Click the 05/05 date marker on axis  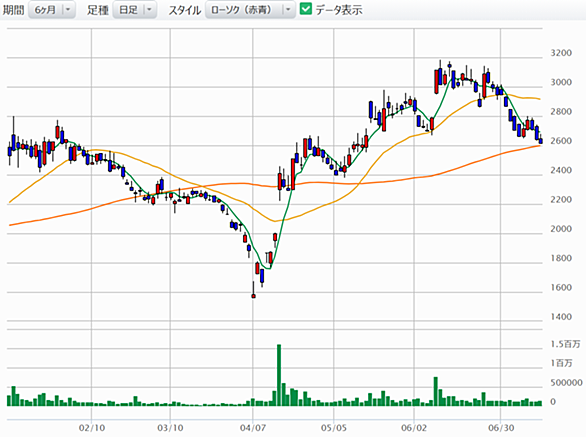click(334, 428)
